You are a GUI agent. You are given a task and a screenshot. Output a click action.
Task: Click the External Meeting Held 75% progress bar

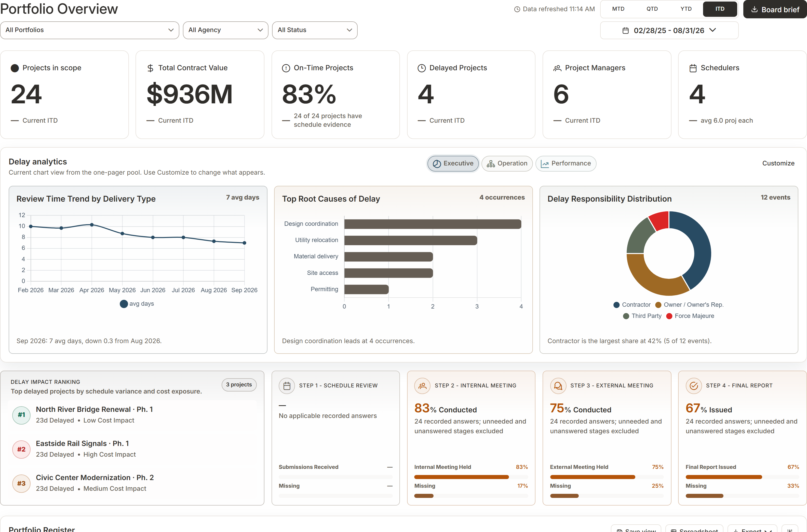tap(607, 477)
